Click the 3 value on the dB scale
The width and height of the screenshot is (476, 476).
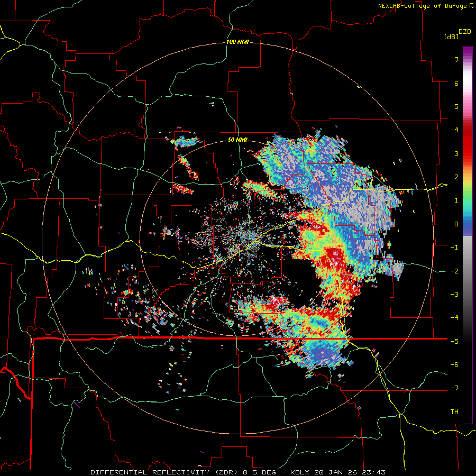point(456,153)
